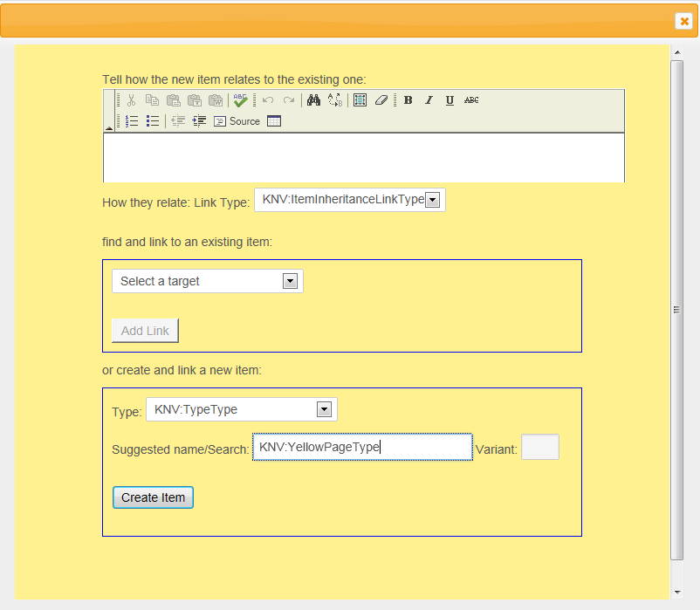
Task: Click the scrollbar down arrow
Action: 677,593
